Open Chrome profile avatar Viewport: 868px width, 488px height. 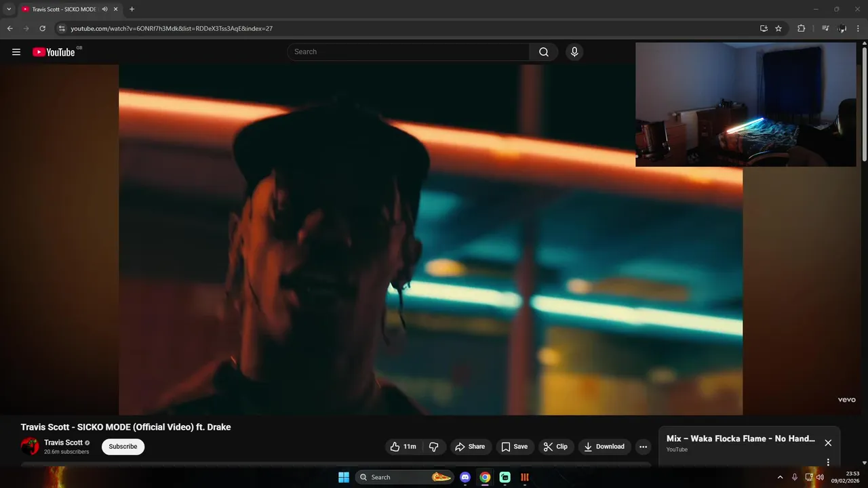pyautogui.click(x=842, y=28)
